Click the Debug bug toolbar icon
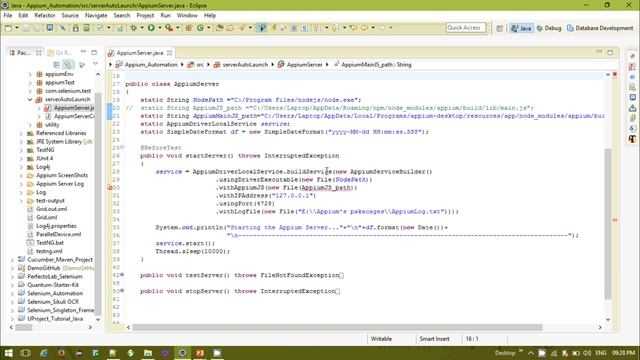 tap(133, 28)
